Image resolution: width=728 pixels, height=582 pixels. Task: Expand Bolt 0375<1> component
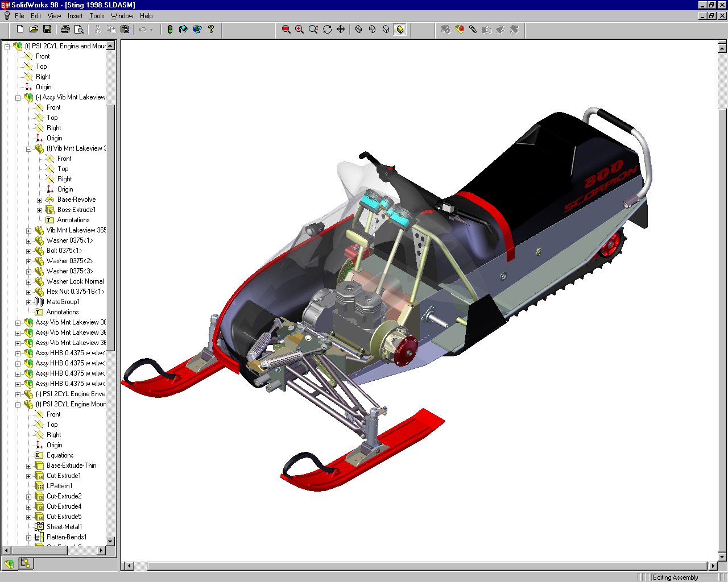[28, 251]
